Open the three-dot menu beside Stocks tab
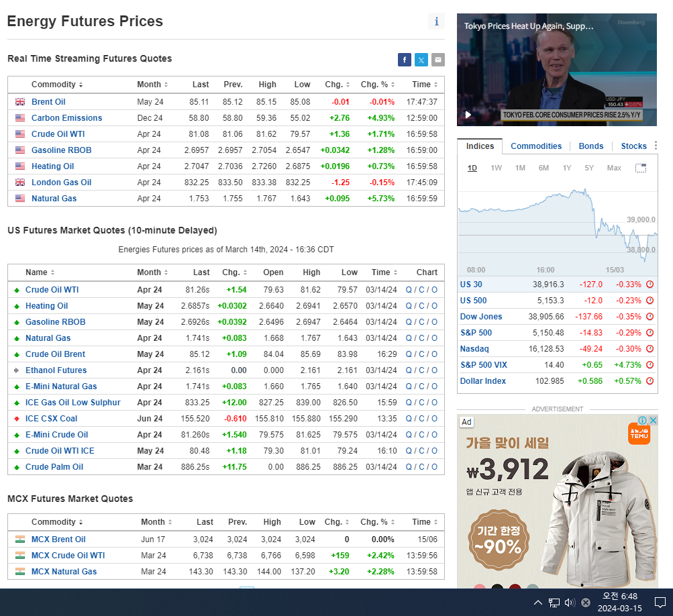Viewport: 673px width, 616px height. tap(656, 146)
